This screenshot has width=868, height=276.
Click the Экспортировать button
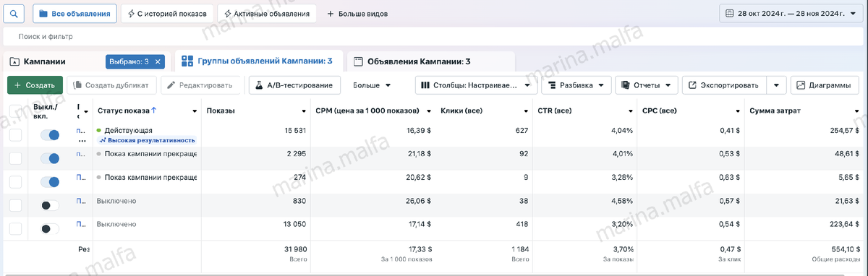723,85
